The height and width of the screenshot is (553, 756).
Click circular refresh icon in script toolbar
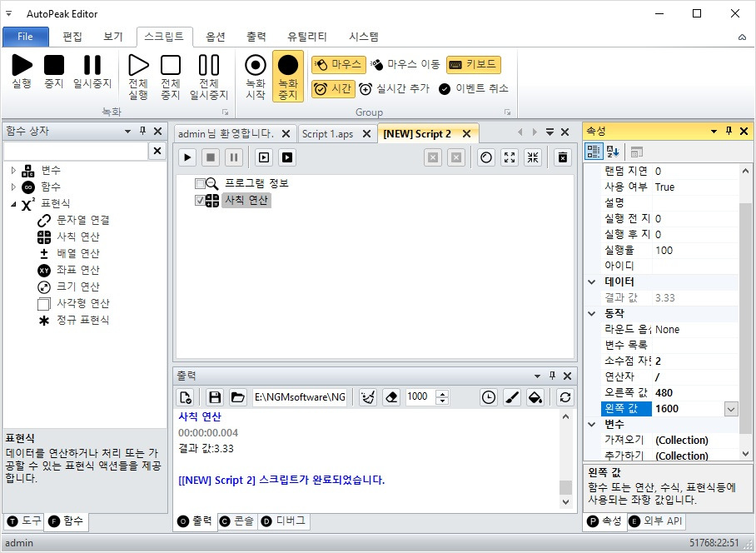pos(486,157)
